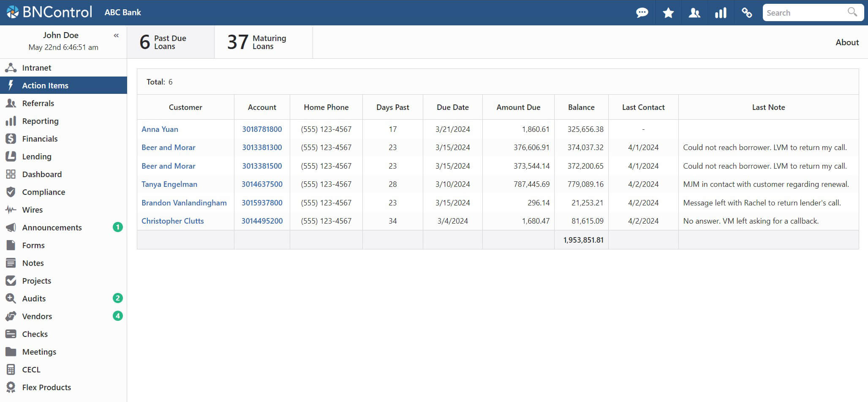Go to Vendors in the sidebar
The height and width of the screenshot is (402, 868).
pyautogui.click(x=37, y=316)
